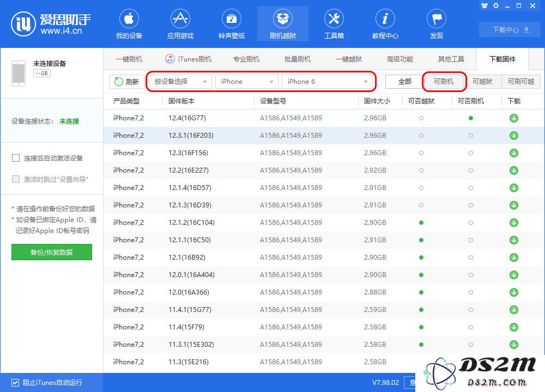Switch to 其他工具 tab

click(451, 59)
